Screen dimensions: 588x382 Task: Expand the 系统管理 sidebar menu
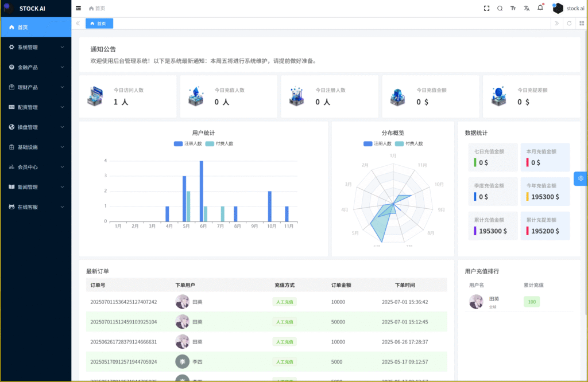tap(36, 47)
